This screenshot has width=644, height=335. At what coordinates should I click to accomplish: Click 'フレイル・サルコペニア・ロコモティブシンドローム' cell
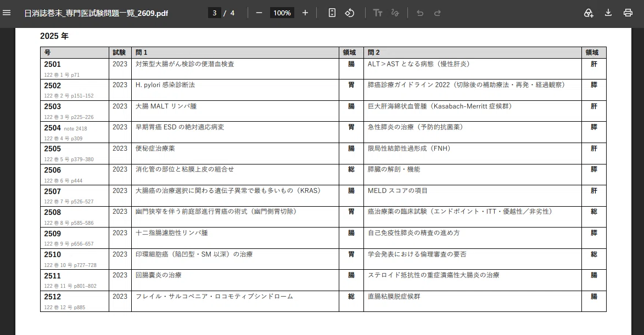[215, 297]
